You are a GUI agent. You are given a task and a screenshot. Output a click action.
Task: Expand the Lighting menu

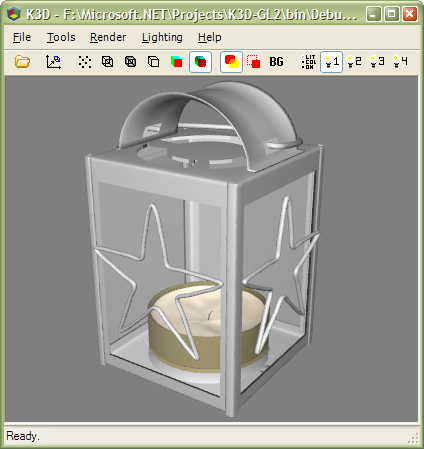pyautogui.click(x=162, y=37)
